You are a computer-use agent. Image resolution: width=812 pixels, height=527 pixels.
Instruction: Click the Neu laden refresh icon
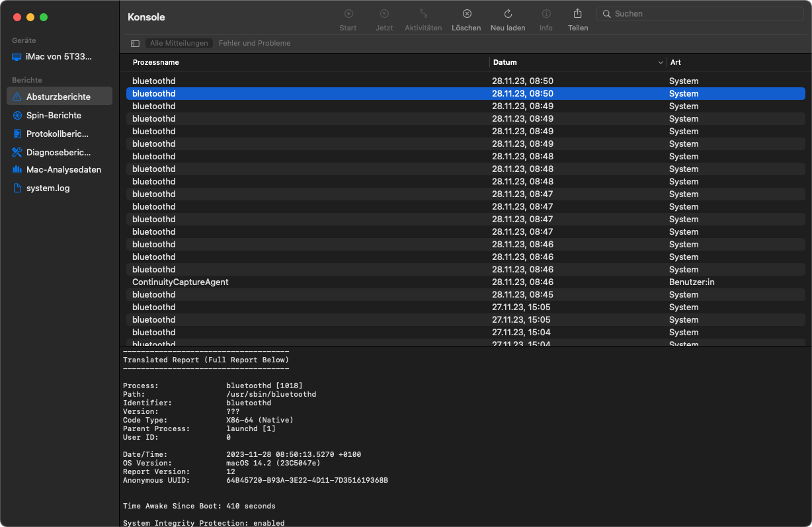coord(508,14)
